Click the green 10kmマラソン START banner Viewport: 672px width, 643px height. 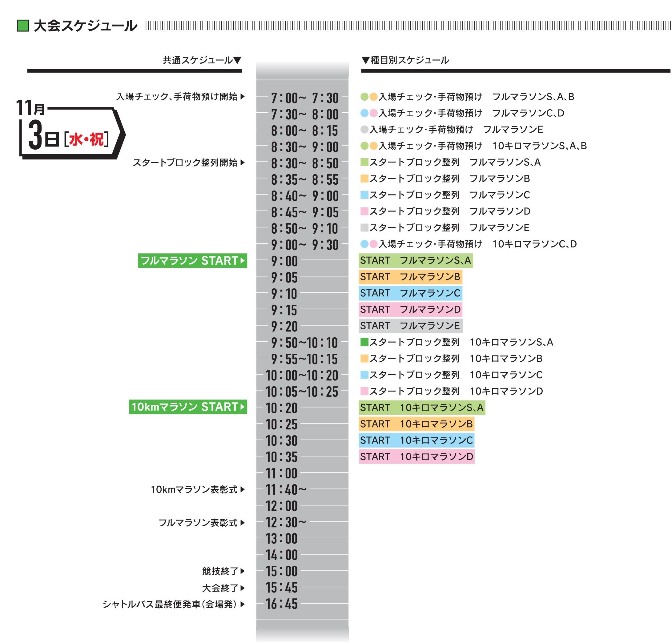tap(188, 407)
